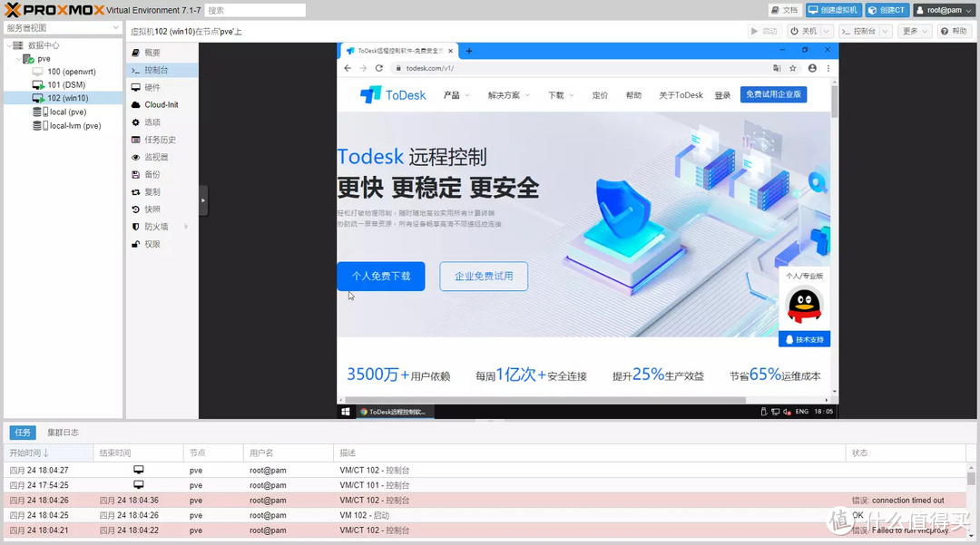This screenshot has height=545, width=980.
Task: Click 免费试用企业版 button
Action: (774, 94)
